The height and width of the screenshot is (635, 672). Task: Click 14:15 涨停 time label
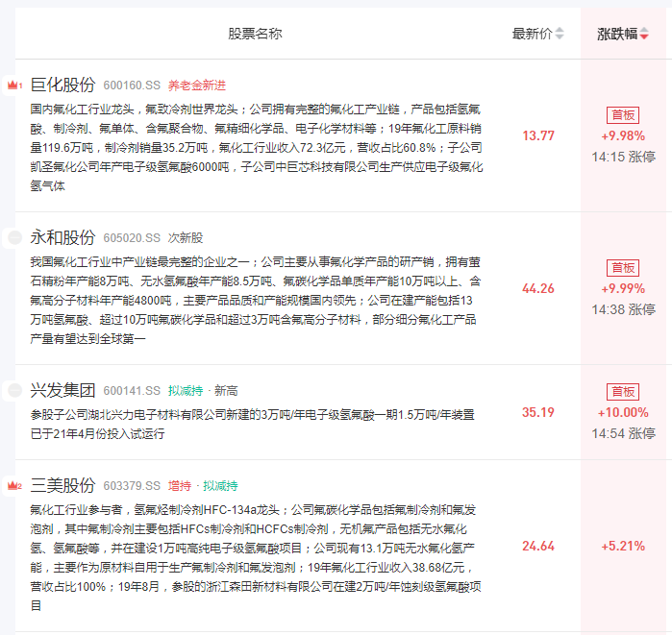click(624, 157)
